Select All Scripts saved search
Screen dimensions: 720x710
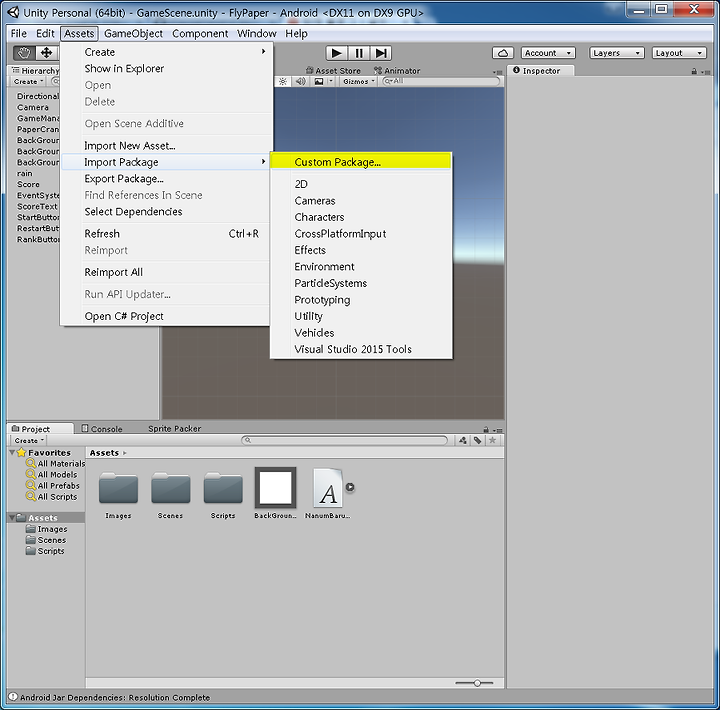coord(52,497)
